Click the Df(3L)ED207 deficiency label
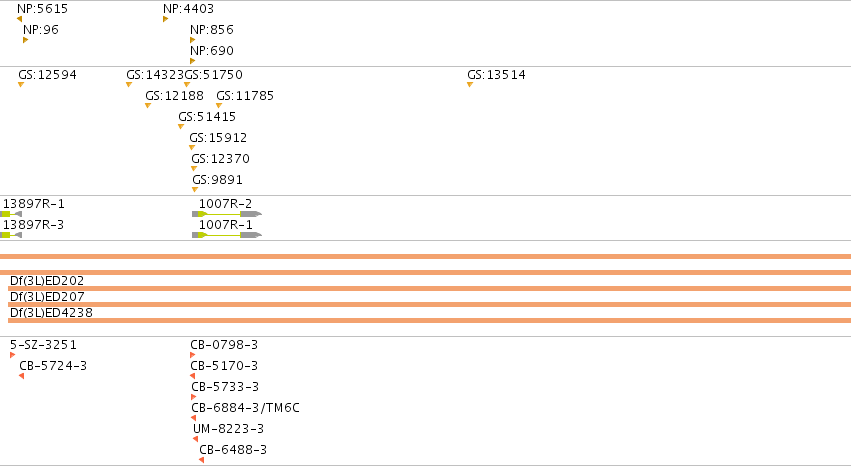This screenshot has height=466, width=851. pyautogui.click(x=47, y=297)
